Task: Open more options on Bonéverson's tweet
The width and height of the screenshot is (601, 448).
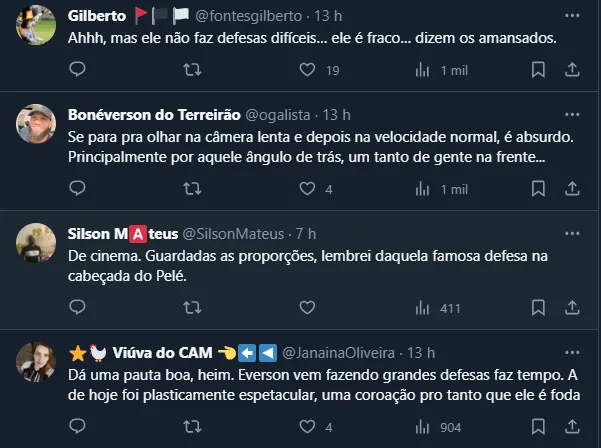Action: point(572,114)
